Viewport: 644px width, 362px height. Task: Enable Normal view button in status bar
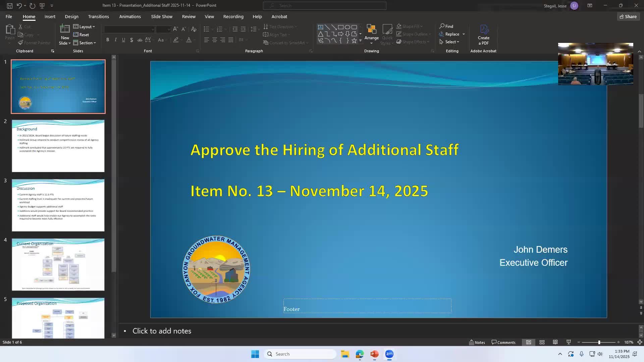click(528, 342)
